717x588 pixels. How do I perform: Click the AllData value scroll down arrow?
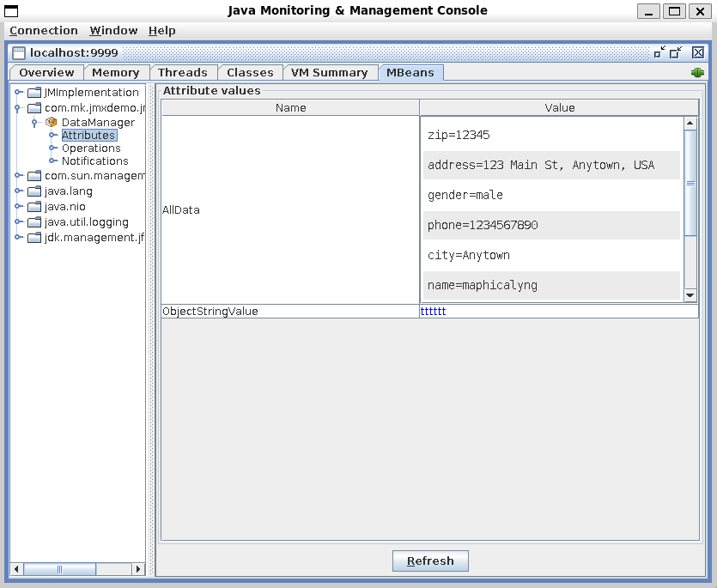point(690,295)
